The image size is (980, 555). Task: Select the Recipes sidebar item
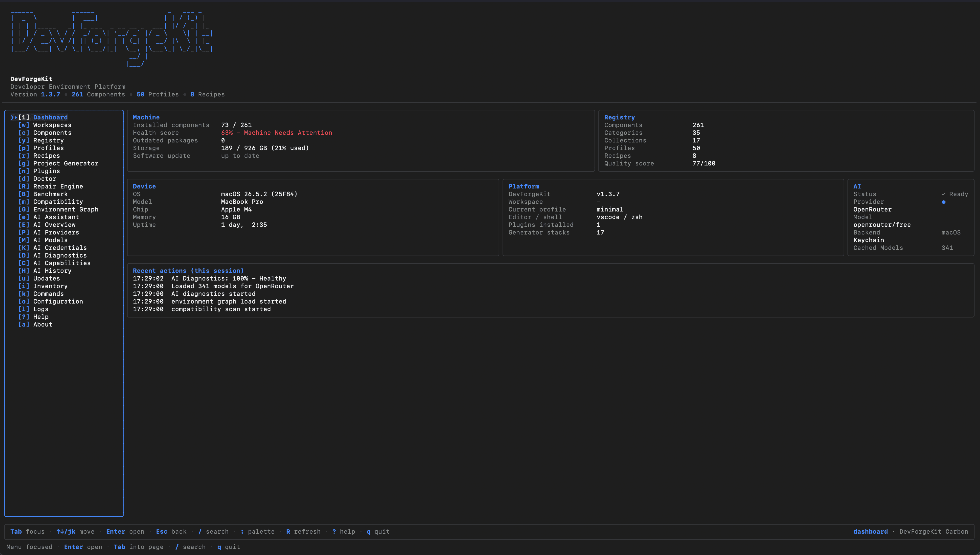coord(39,156)
